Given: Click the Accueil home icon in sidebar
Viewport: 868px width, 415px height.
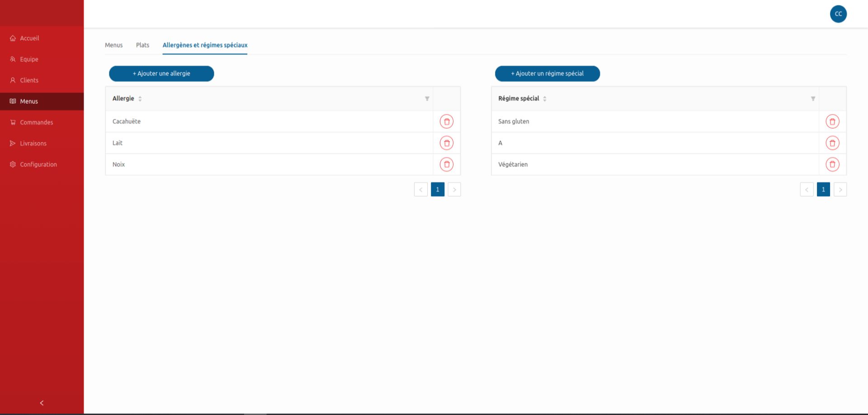Looking at the screenshot, I should pos(13,38).
